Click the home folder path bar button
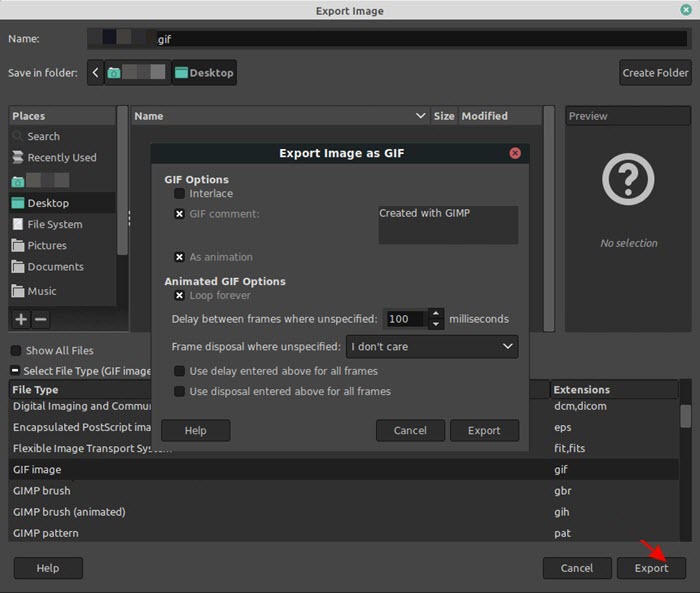Screen dimensions: 700x593 (138, 72)
